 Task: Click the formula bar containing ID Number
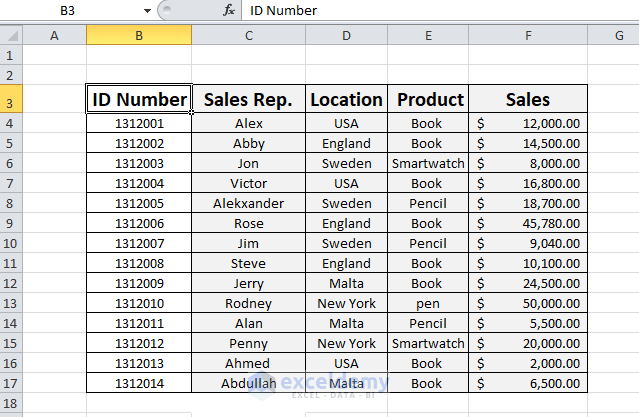440,10
